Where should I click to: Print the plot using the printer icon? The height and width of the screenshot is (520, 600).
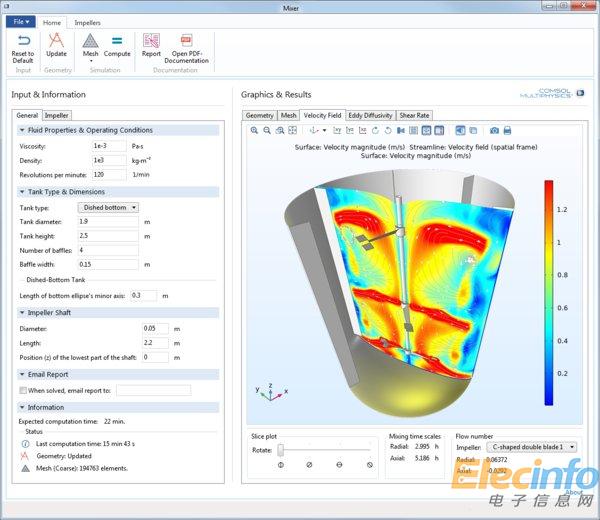pos(507,130)
